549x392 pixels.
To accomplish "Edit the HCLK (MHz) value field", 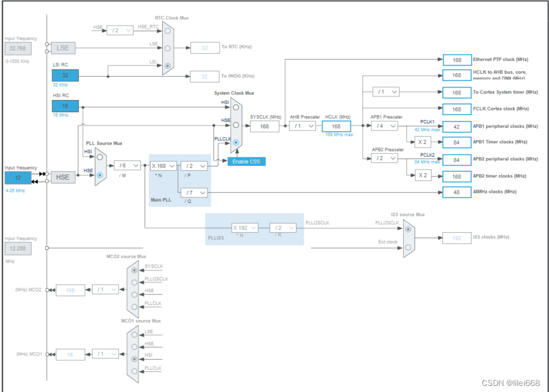I will (337, 126).
